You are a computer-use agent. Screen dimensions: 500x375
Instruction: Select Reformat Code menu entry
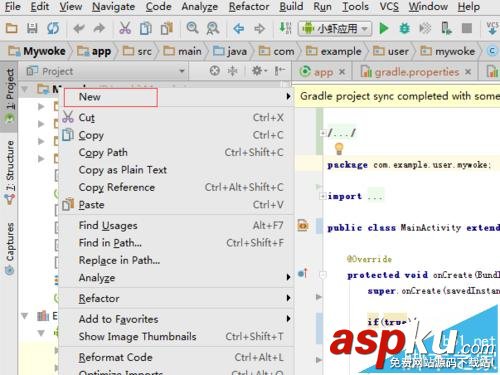tap(177, 357)
